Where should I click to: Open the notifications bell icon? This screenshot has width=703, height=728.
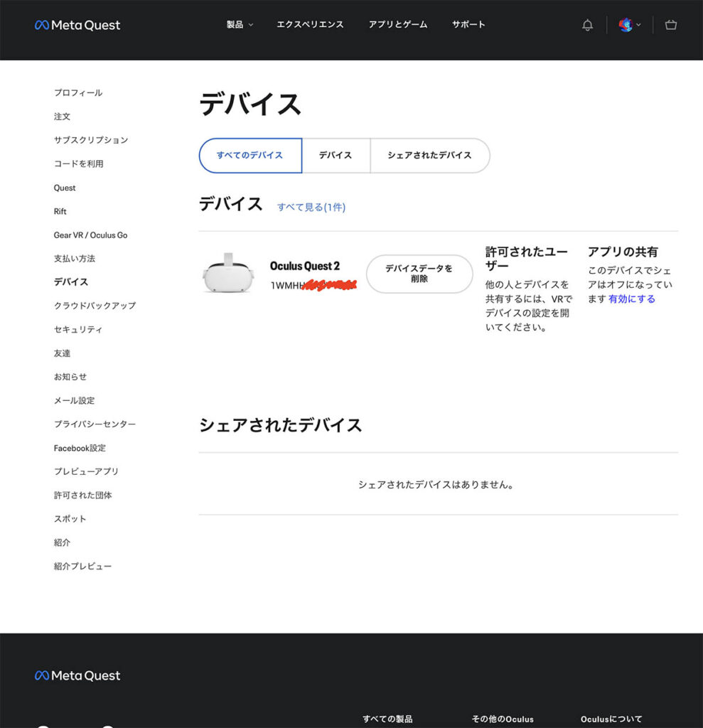click(587, 25)
